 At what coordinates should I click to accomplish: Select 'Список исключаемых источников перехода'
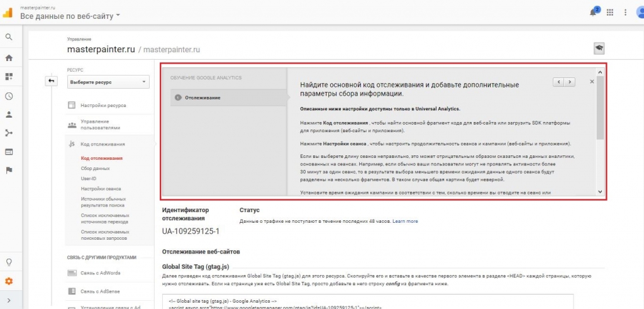coord(105,218)
